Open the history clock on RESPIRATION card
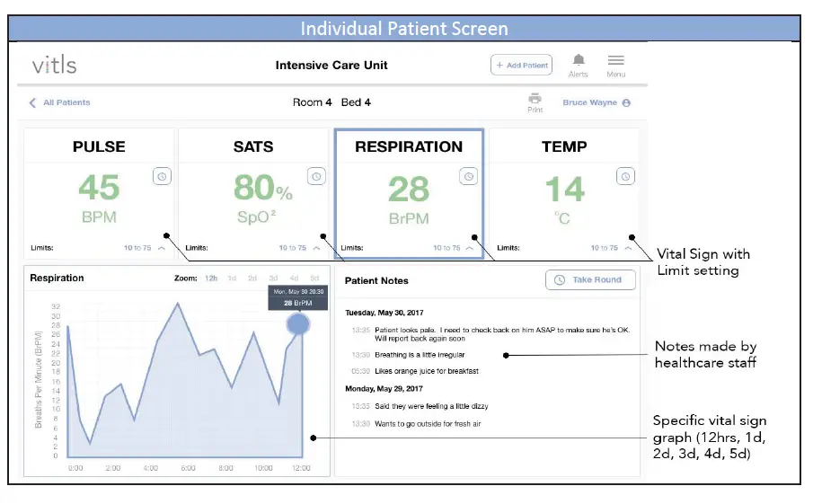The height and width of the screenshot is (504, 813). tap(468, 176)
